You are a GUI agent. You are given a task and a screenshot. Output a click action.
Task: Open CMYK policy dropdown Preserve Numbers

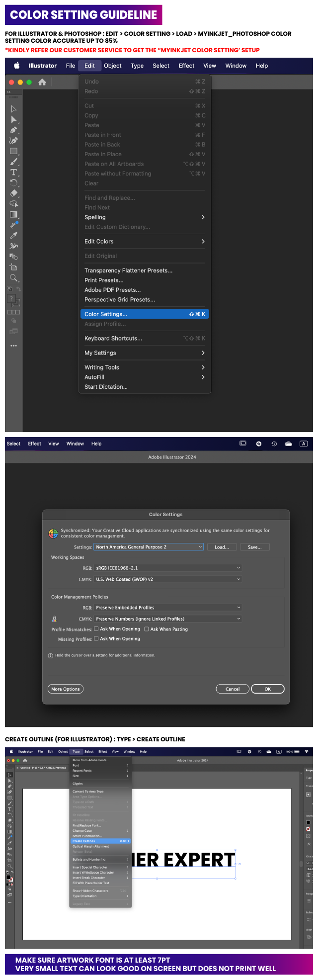pos(168,619)
